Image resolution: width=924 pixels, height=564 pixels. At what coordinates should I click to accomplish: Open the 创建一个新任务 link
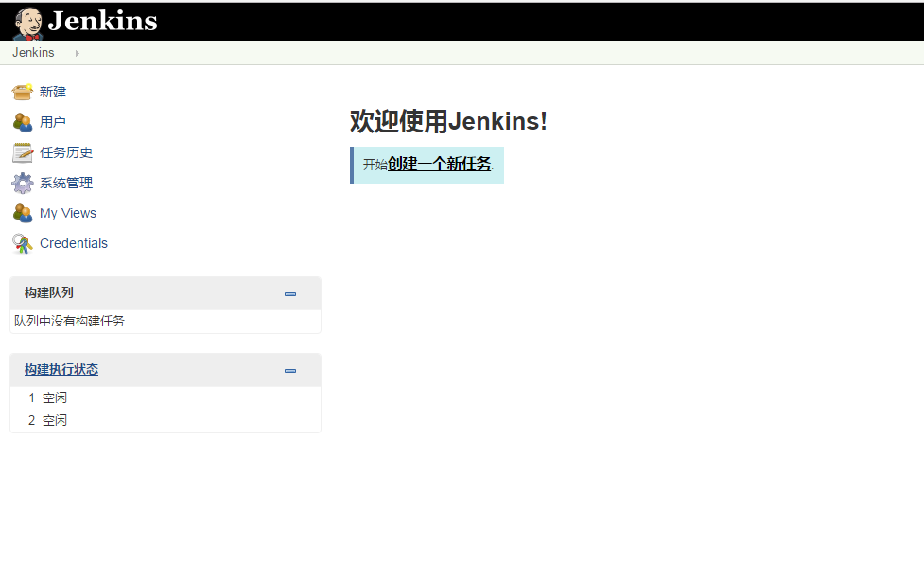tap(440, 164)
